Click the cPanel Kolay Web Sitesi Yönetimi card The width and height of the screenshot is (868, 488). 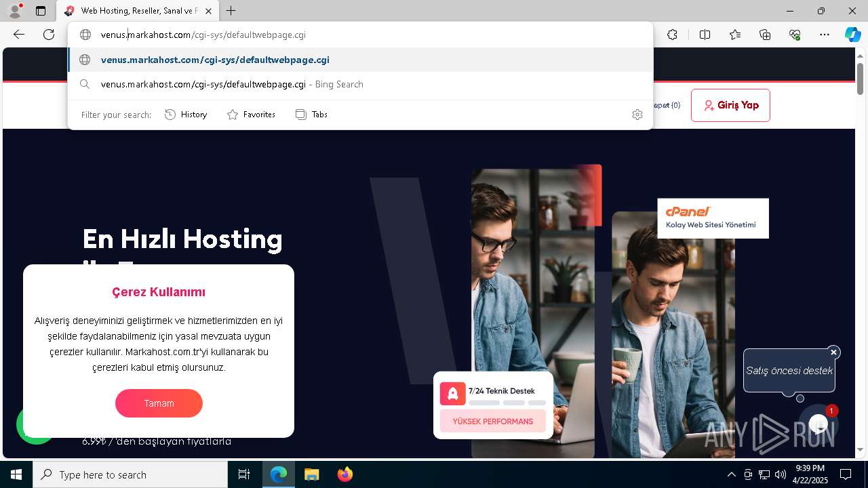click(713, 218)
